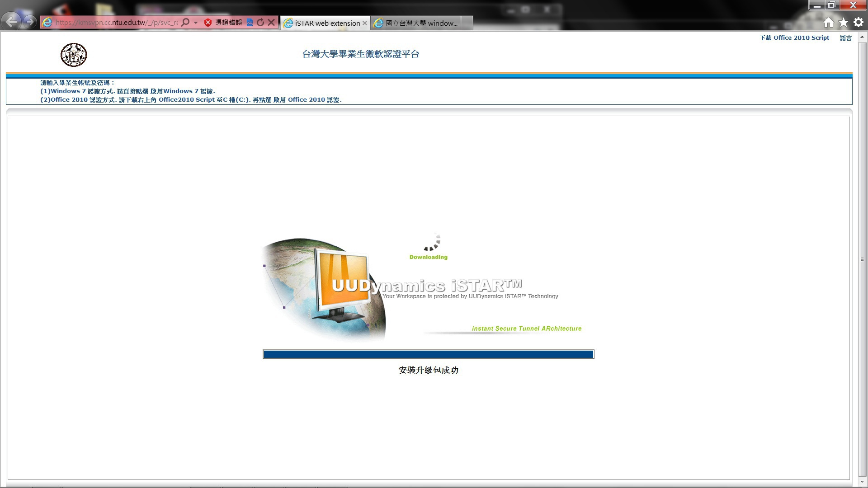Click the search magnifier in address bar
This screenshot has height=488, width=868.
click(185, 23)
